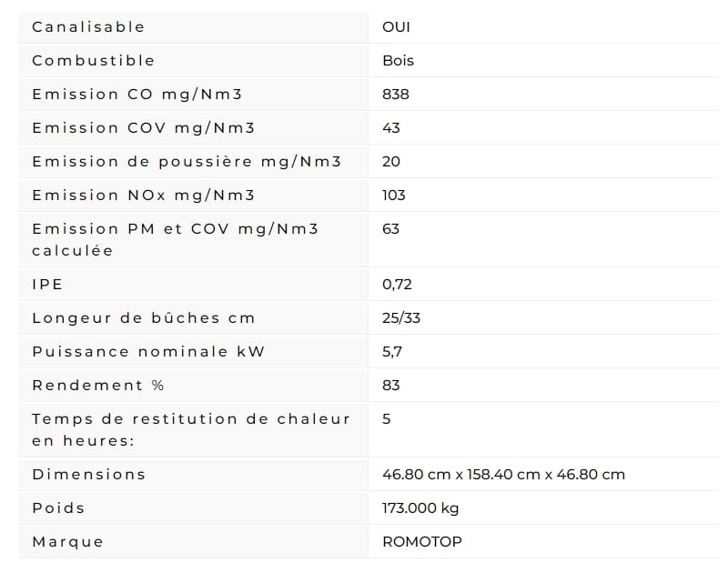Select the OUI value for Canalisable
The image size is (728, 573).
pyautogui.click(x=396, y=27)
